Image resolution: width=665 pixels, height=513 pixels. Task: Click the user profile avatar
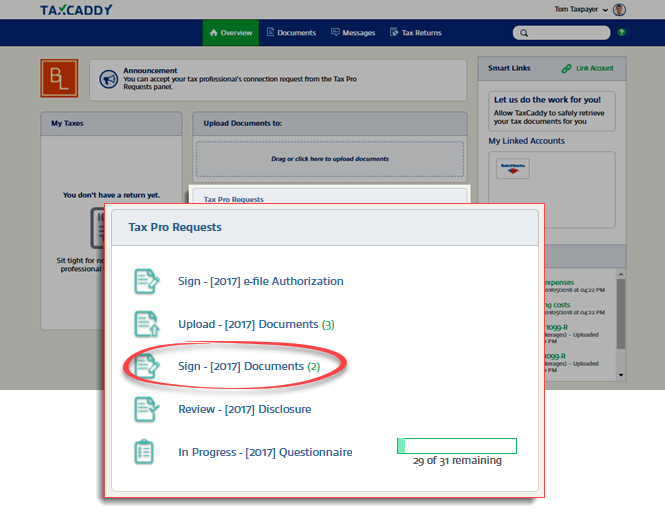[620, 9]
